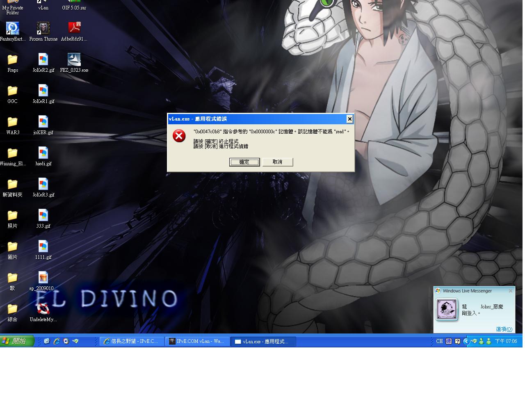
Task: Click the green-winged system tray icon
Action: coord(474,341)
